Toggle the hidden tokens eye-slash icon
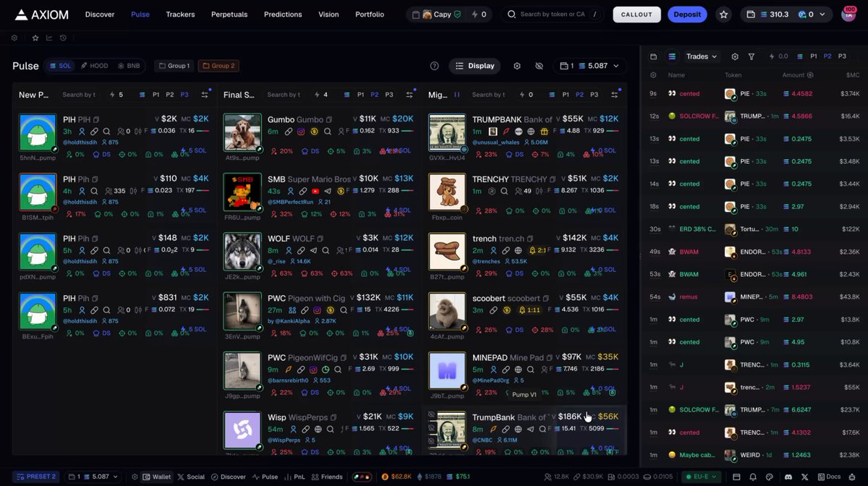 pos(539,66)
